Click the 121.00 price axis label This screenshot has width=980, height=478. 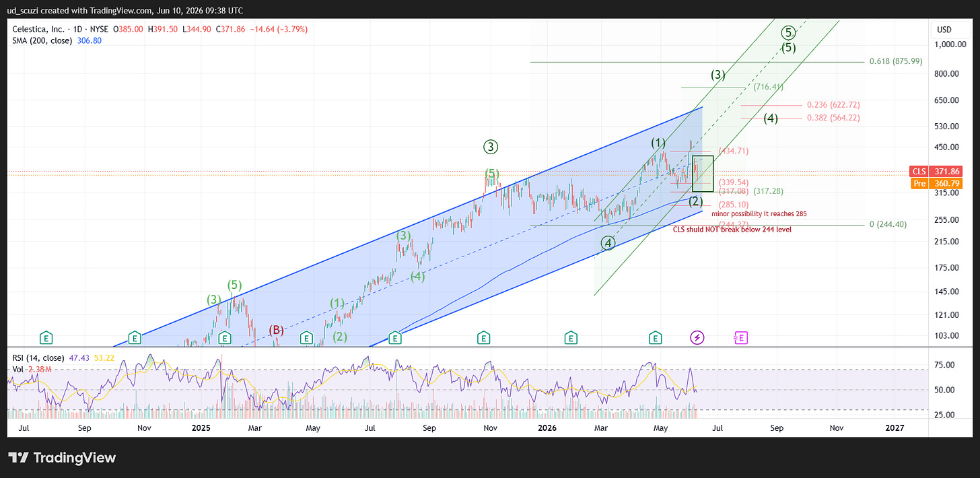[948, 314]
